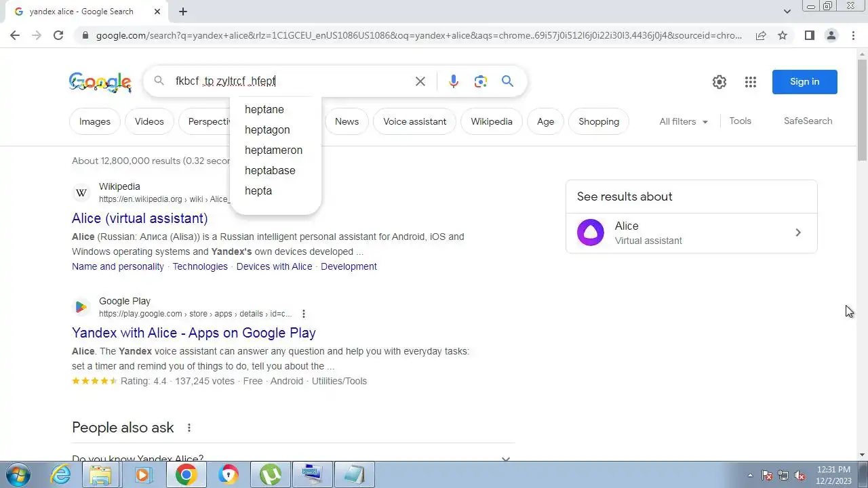Open 'Alice (virtual assistant)' Wikipedia result
Image resolution: width=868 pixels, height=488 pixels.
[x=140, y=218]
